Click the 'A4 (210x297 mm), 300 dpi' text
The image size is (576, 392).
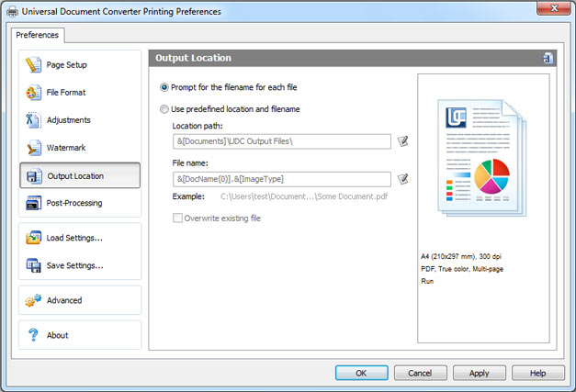461,256
